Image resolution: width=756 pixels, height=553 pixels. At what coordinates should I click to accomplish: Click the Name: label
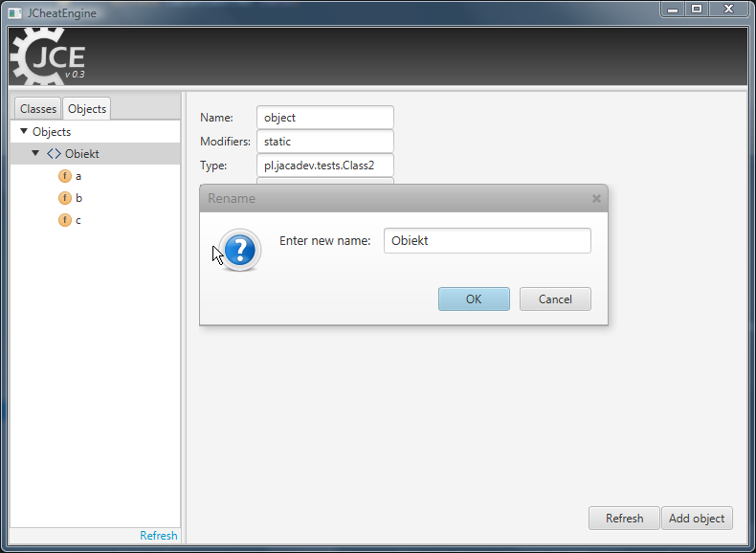(216, 118)
